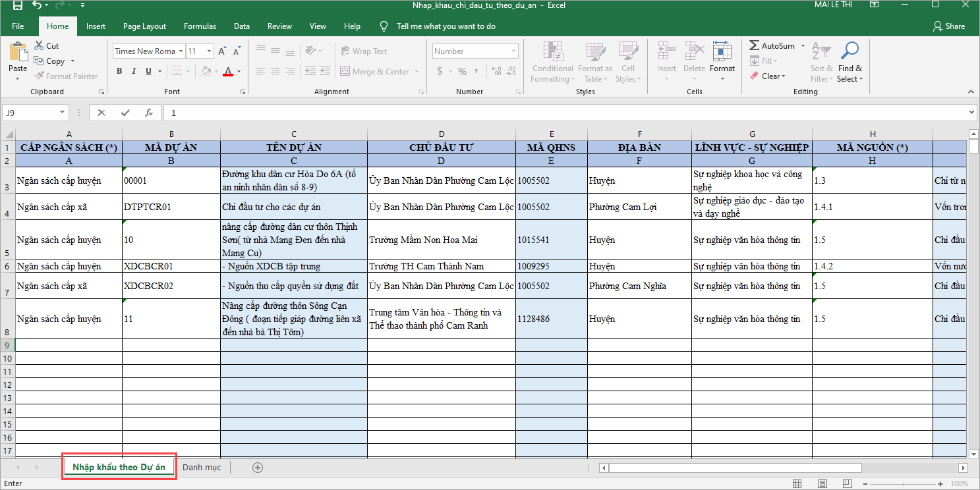980x490 pixels.
Task: Click the Enter checkmark in formula bar
Action: 125,113
